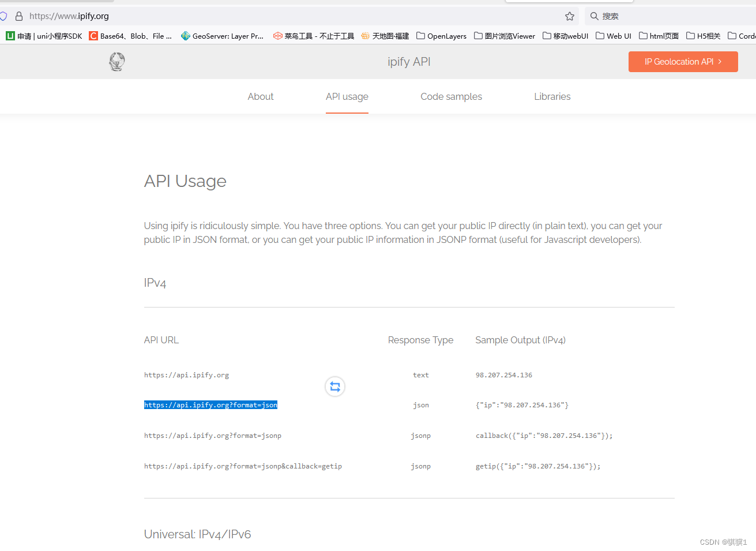Click the ipify globe logo
The image size is (756, 551).
(117, 62)
